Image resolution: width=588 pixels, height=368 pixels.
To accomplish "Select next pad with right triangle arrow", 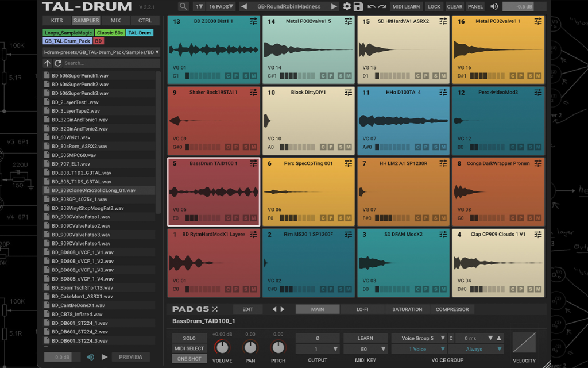I will pos(283,309).
